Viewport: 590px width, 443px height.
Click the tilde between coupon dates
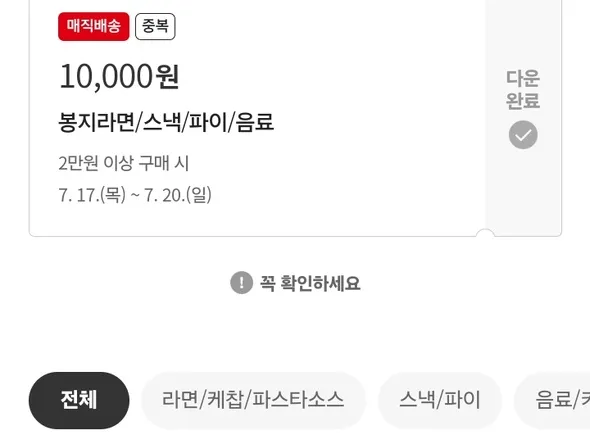(x=135, y=196)
